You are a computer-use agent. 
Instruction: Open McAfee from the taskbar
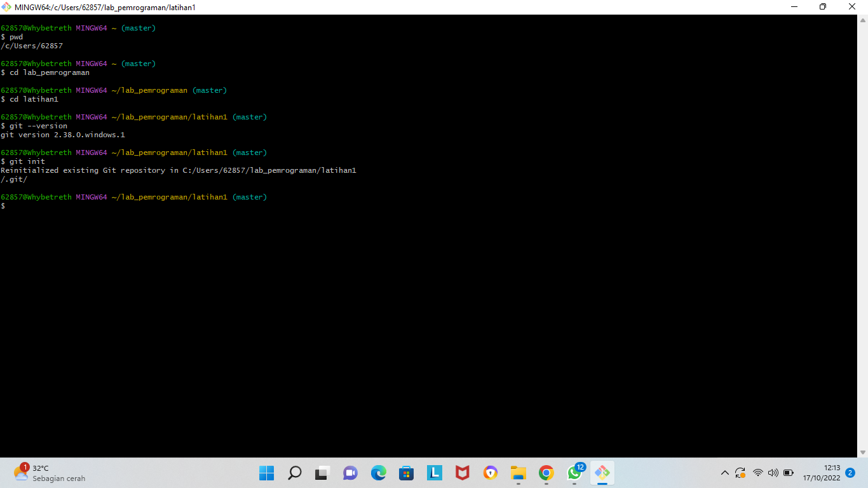(x=462, y=473)
